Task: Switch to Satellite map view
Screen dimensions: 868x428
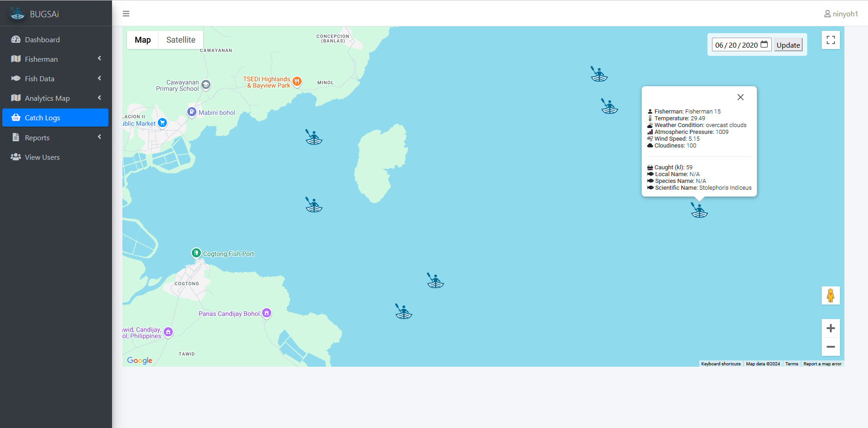Action: coord(180,40)
